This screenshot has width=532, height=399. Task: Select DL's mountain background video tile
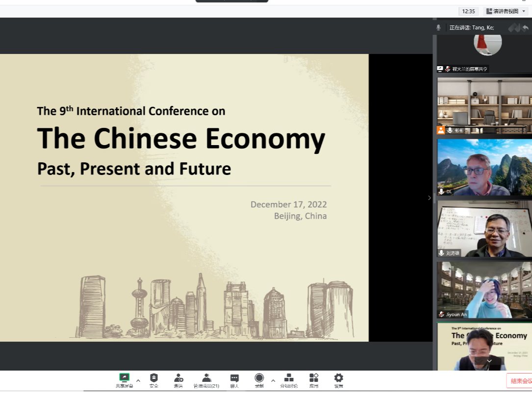pos(484,167)
